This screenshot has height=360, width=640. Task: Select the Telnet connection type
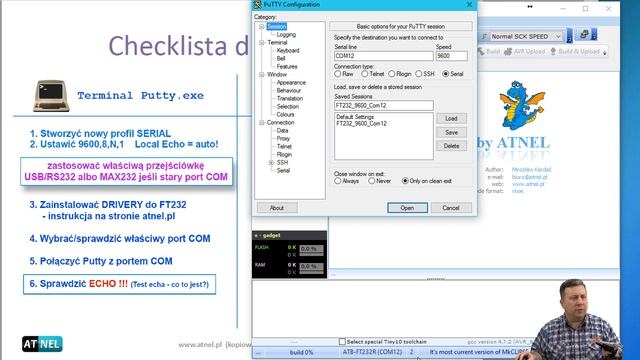click(364, 74)
